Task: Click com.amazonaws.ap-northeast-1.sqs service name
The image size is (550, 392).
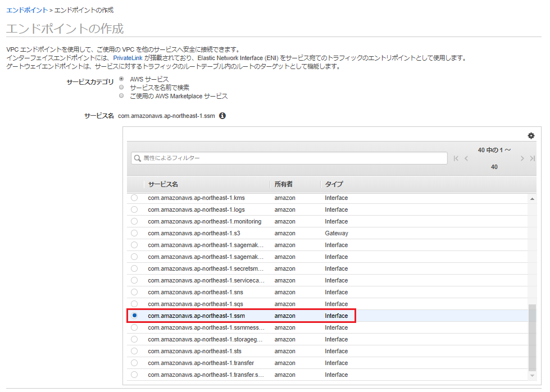Action: pos(196,304)
